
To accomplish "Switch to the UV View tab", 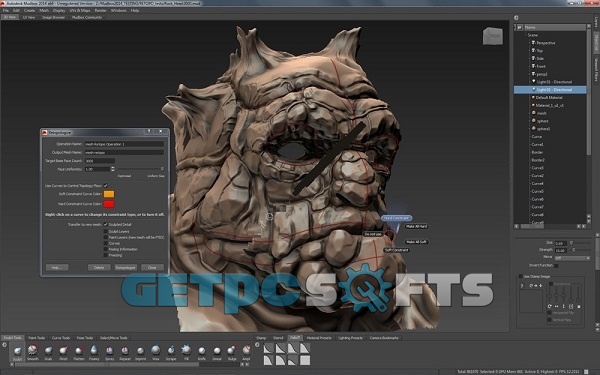I will 29,17.
